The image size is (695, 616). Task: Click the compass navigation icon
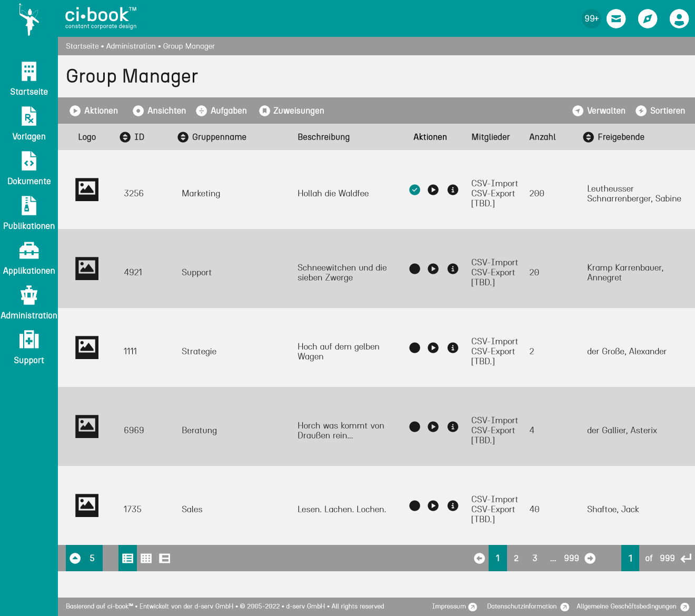(x=648, y=19)
